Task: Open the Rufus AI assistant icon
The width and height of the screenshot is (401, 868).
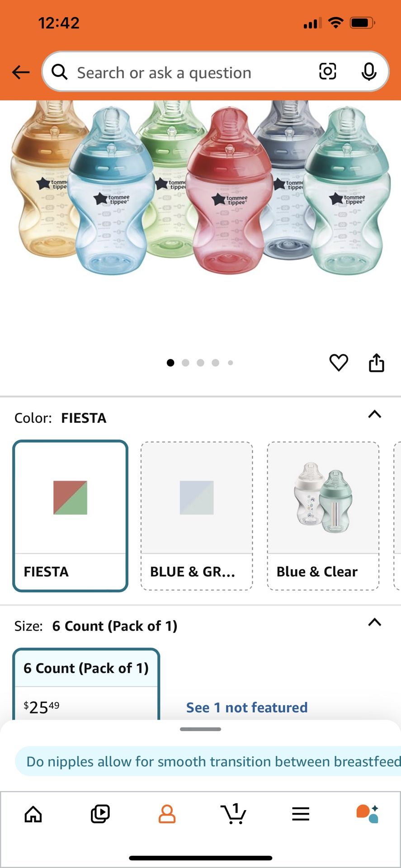Action: 367,814
